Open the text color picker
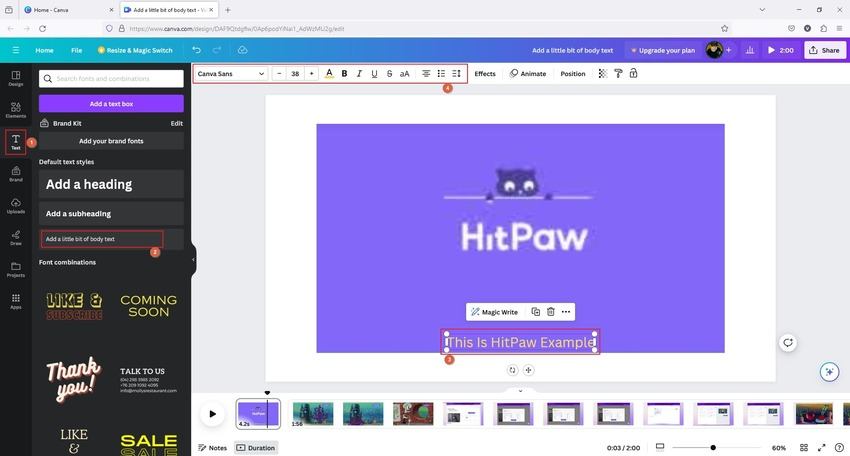This screenshot has height=456, width=850. tap(329, 74)
